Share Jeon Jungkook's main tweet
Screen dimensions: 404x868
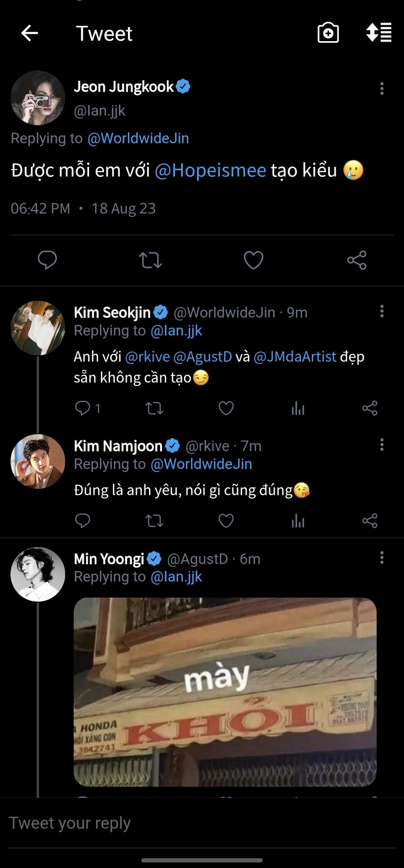pos(356,260)
